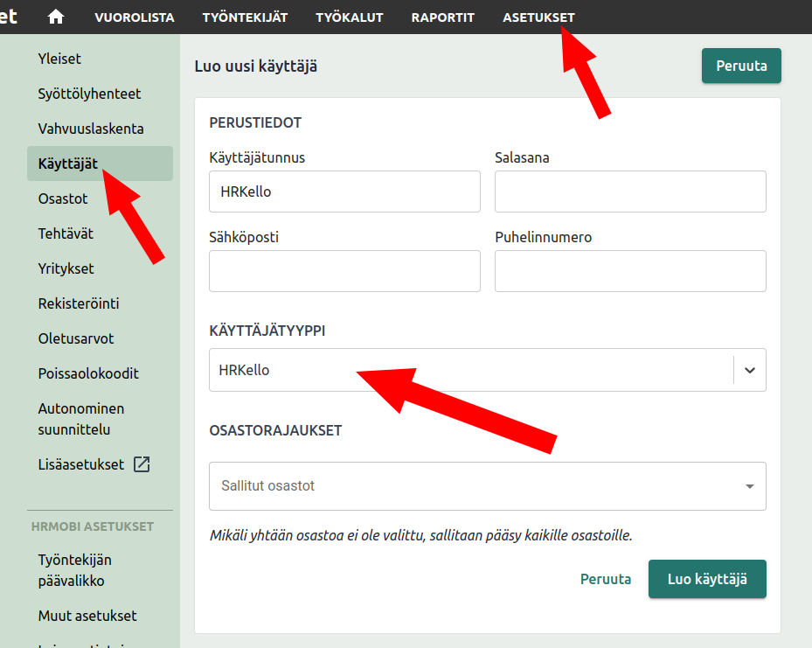Expand the Käyttäjätyyppi dropdown chevron
Viewport: 812px width, 648px height.
pos(749,370)
